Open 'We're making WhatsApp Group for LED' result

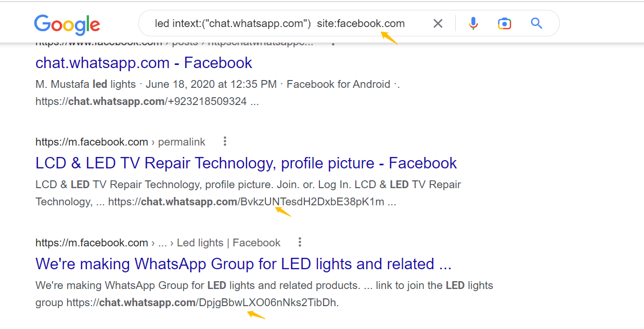pos(243,264)
